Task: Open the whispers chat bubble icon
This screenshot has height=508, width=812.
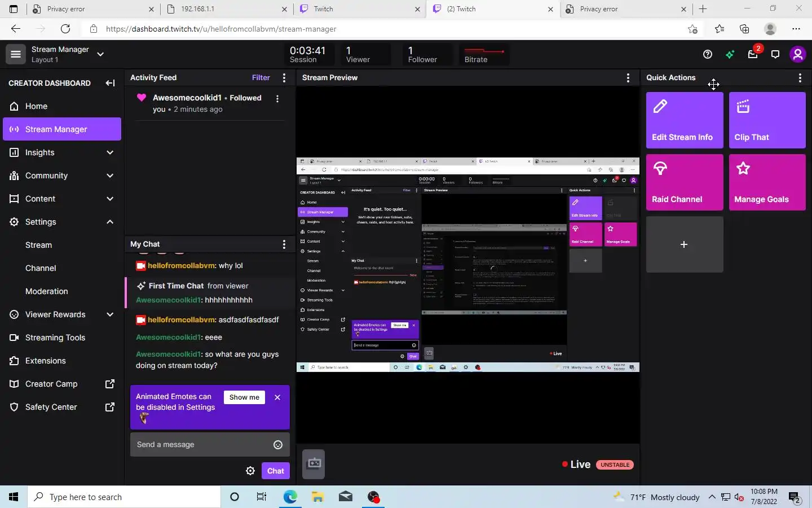Action: [775, 54]
